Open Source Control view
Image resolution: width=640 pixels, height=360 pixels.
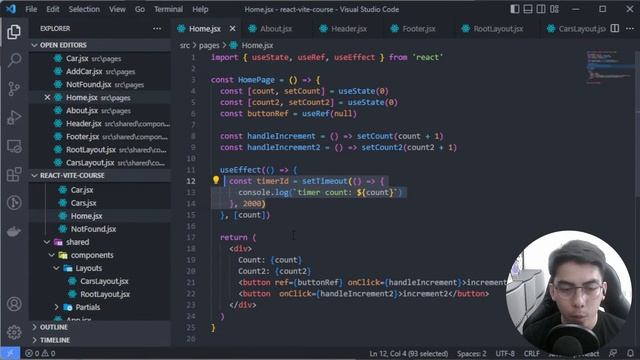coord(14,89)
